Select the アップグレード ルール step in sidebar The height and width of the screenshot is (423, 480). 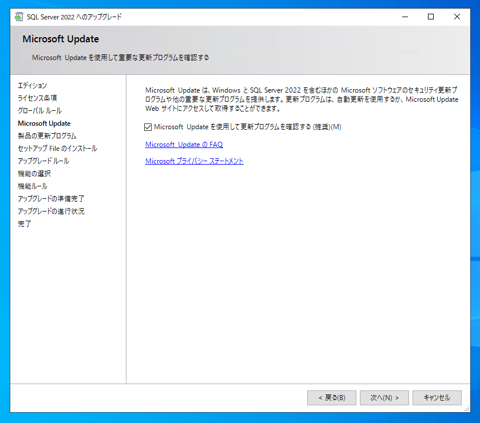(43, 161)
